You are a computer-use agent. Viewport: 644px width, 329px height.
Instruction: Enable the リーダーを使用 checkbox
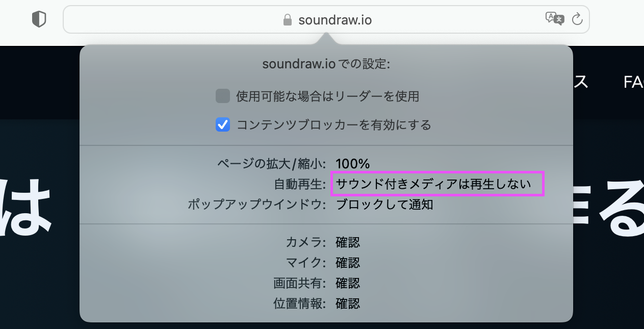coord(223,96)
